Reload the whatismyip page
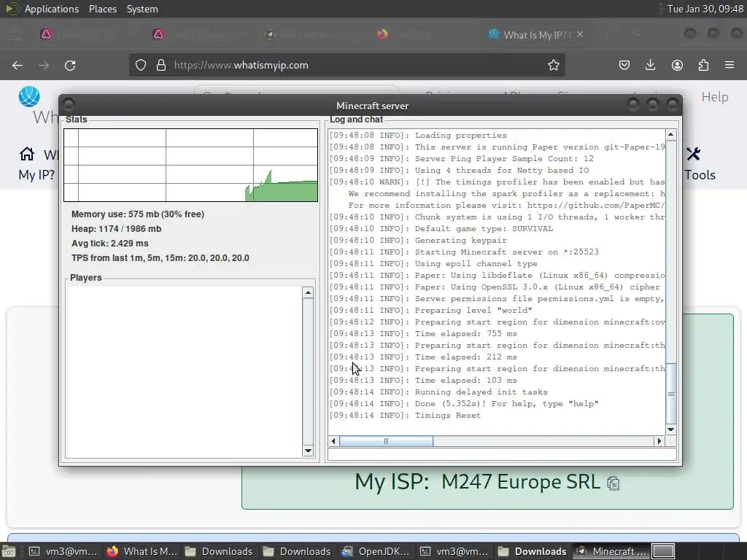The width and height of the screenshot is (747, 560). (70, 65)
